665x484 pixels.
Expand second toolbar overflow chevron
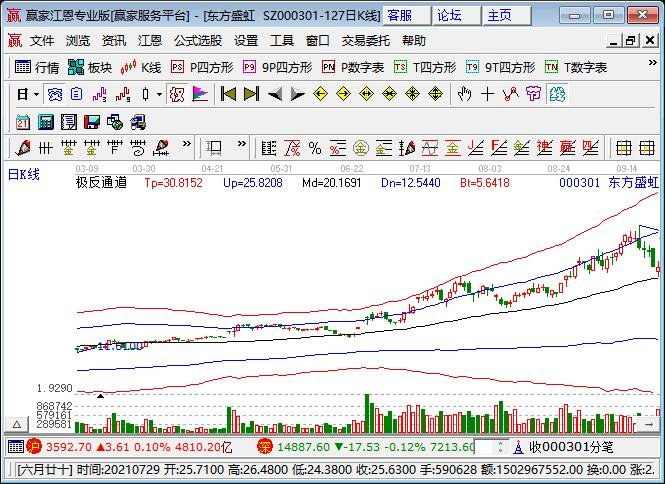click(242, 144)
